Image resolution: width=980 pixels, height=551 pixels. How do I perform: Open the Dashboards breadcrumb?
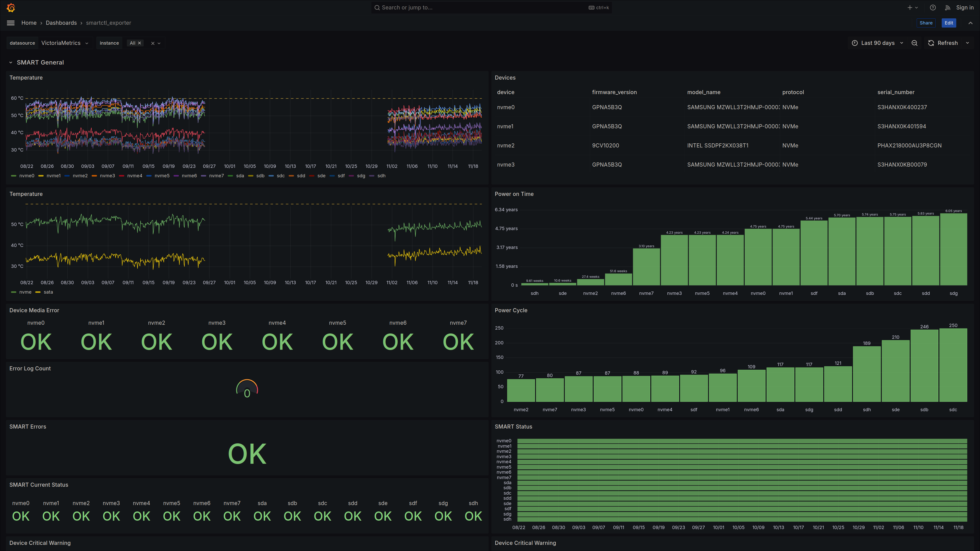coord(61,23)
